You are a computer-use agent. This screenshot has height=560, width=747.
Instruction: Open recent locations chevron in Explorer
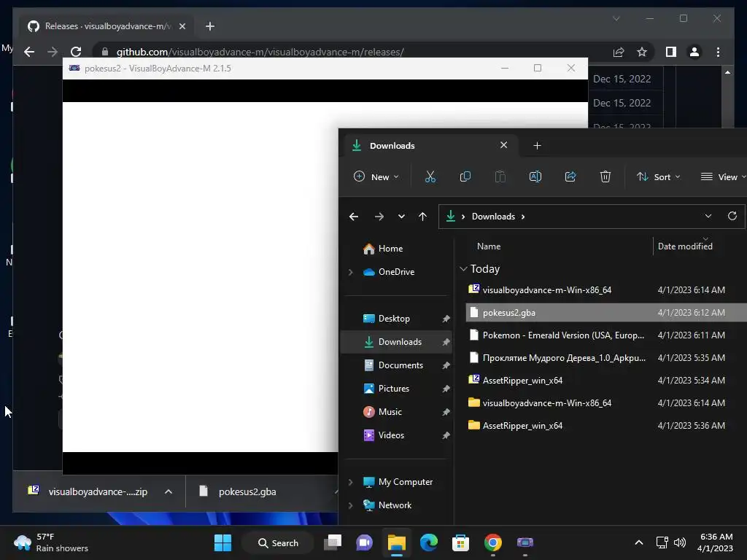[x=402, y=217]
